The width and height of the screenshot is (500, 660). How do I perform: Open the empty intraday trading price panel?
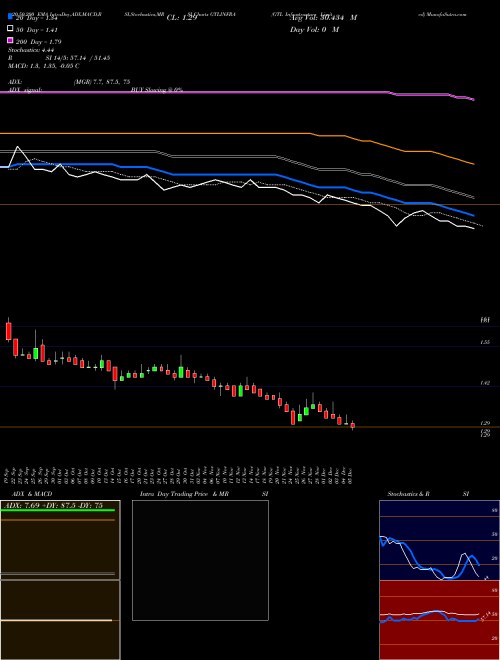(200, 560)
